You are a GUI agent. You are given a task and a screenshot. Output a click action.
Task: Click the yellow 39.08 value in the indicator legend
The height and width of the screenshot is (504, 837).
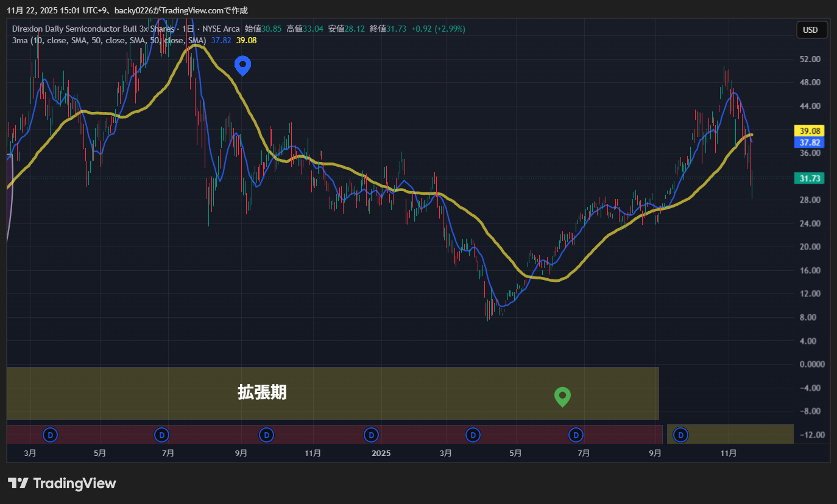[x=246, y=40]
